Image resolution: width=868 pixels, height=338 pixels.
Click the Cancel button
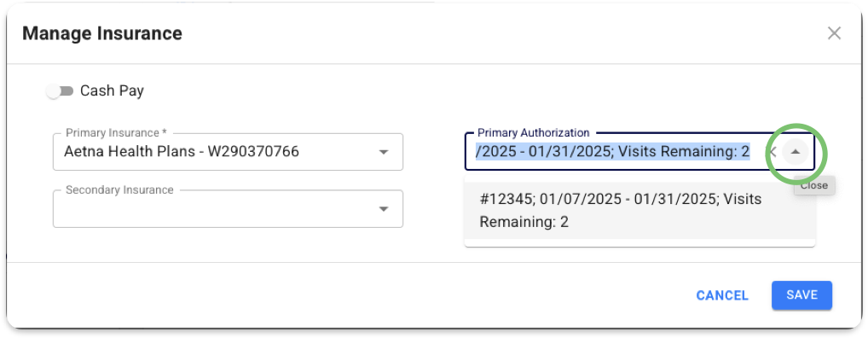[722, 296]
